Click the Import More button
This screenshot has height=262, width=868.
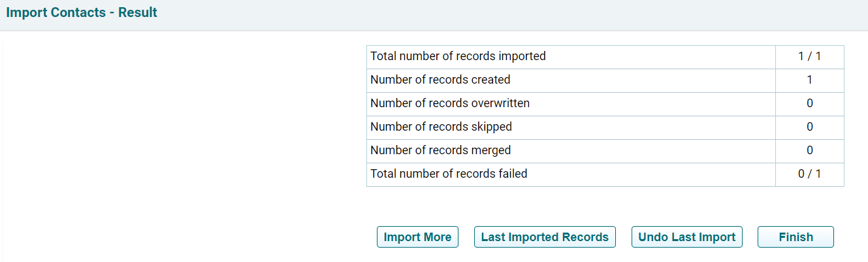point(417,237)
